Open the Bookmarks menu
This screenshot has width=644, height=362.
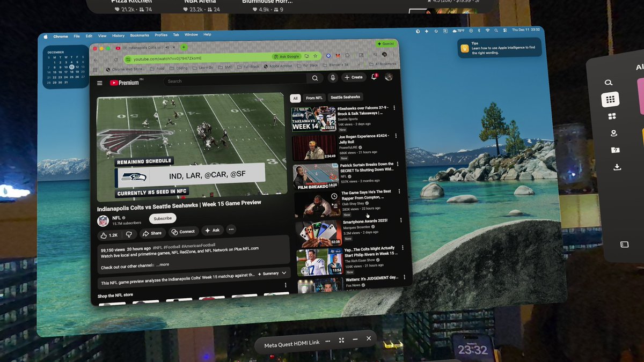pyautogui.click(x=140, y=35)
